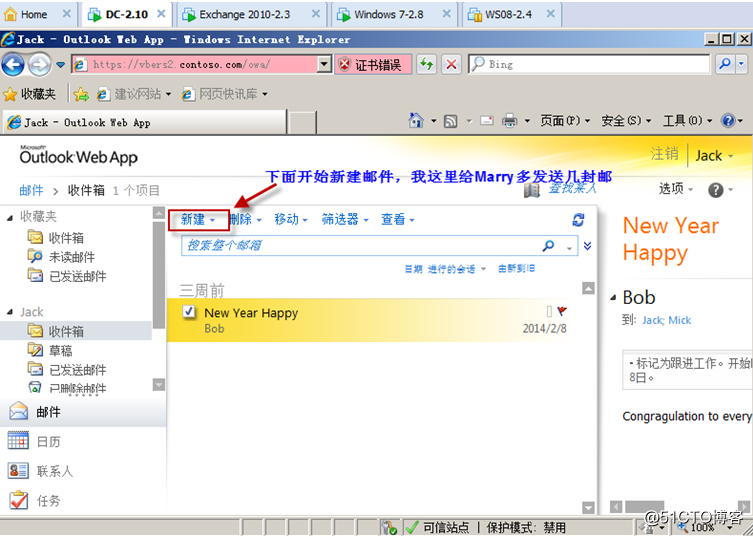Viewport: 753px width, 536px height.
Task: Go forward with IE forward arrow
Action: 39,64
